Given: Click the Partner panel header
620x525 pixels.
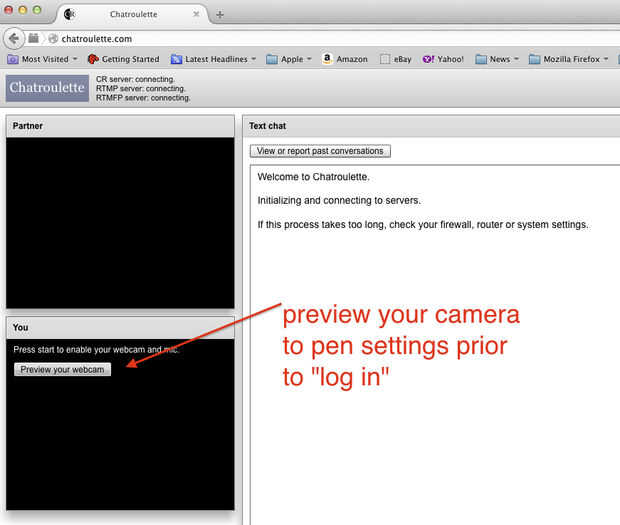Looking at the screenshot, I should point(120,126).
